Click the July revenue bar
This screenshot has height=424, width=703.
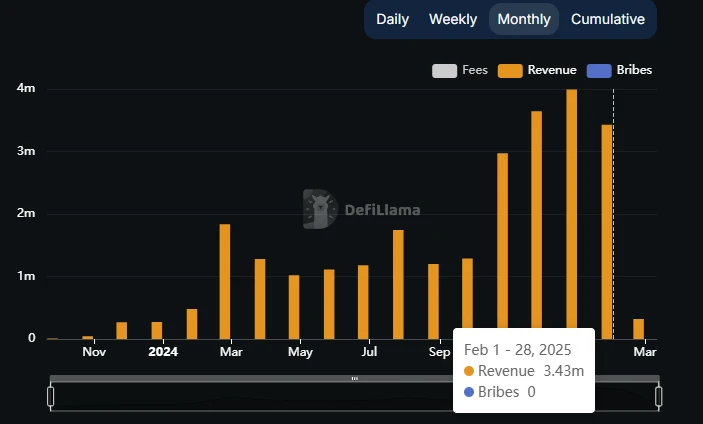click(x=363, y=302)
